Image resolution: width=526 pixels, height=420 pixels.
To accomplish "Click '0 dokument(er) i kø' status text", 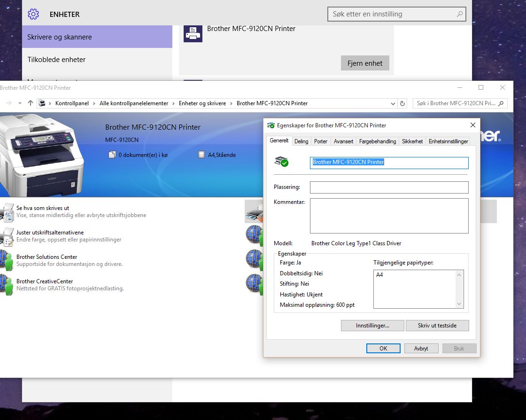I will 143,155.
